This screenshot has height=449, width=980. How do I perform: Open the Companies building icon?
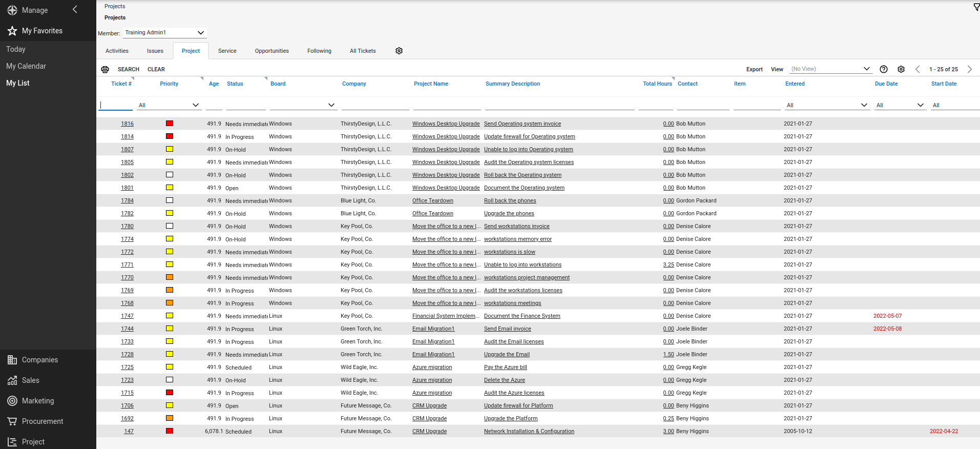(x=12, y=360)
